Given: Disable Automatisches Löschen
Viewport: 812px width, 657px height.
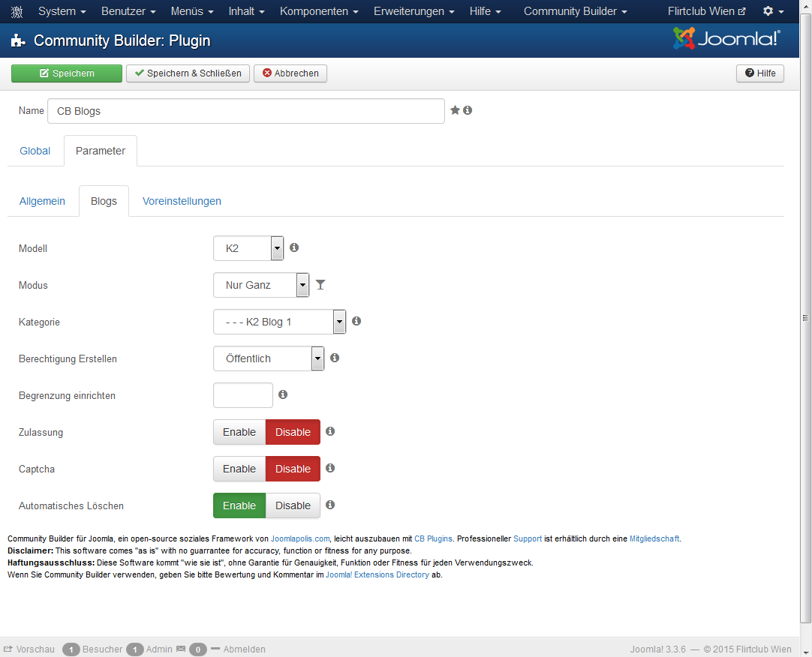Looking at the screenshot, I should tap(293, 505).
